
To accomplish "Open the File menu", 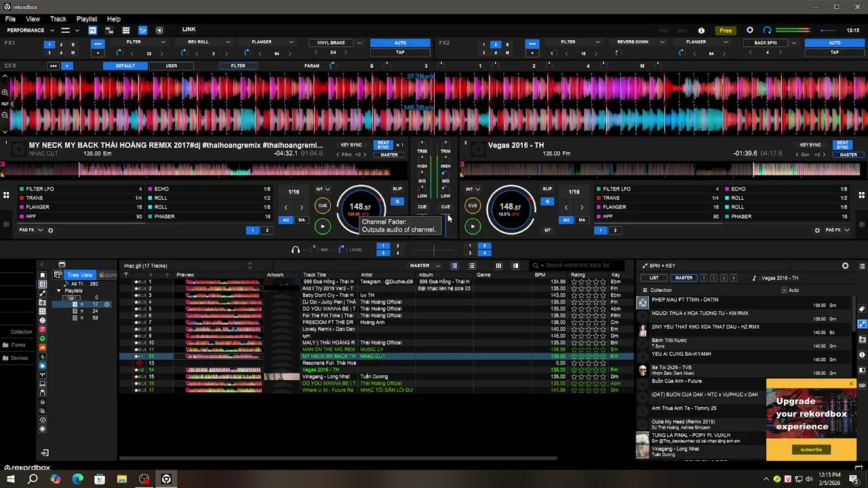I will coord(10,19).
